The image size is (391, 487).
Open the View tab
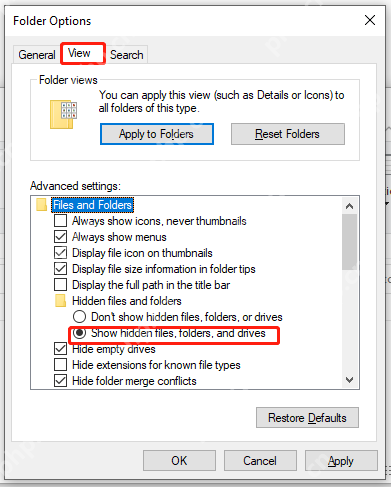click(83, 53)
